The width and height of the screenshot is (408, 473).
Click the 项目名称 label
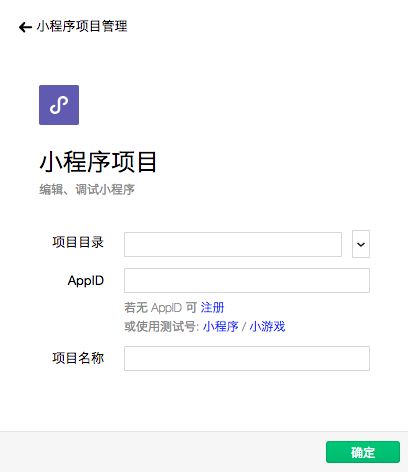pos(78,358)
